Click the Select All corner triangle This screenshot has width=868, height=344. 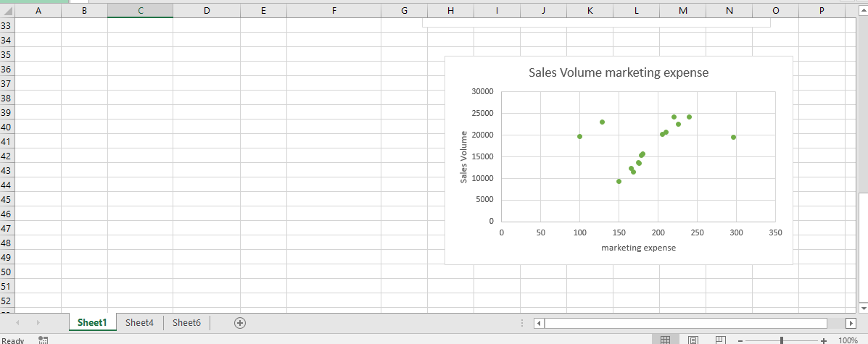point(7,11)
